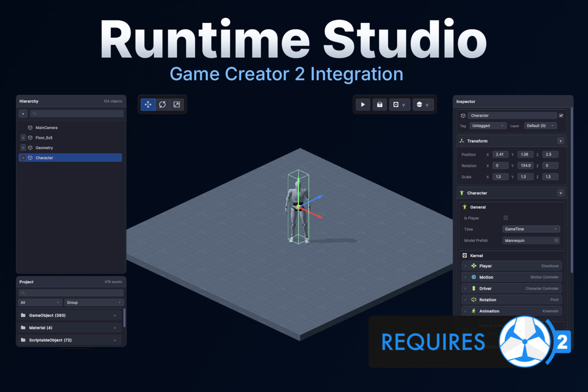Expand the Character object in Hierarchy
588x392 pixels.
click(x=23, y=158)
